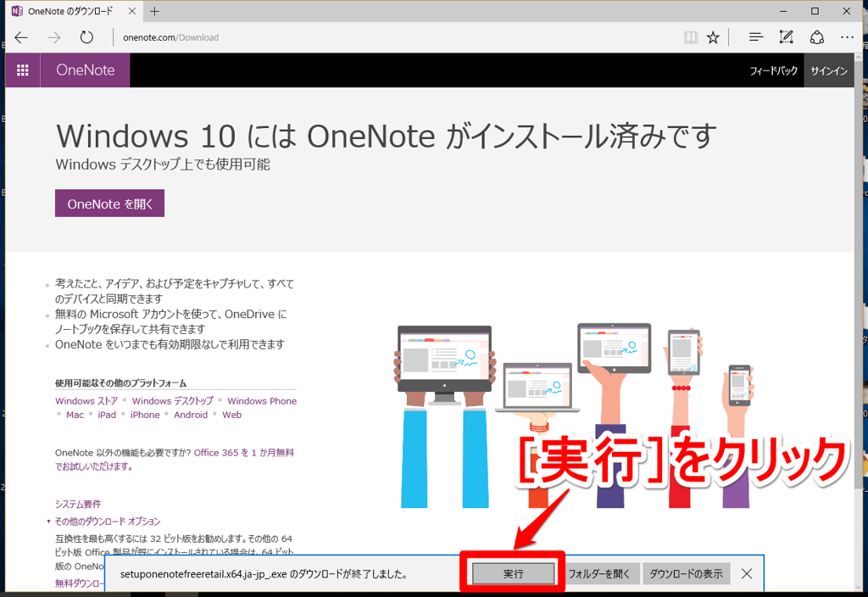Open the Windows デスクトップ link
The height and width of the screenshot is (597, 868).
tap(172, 401)
